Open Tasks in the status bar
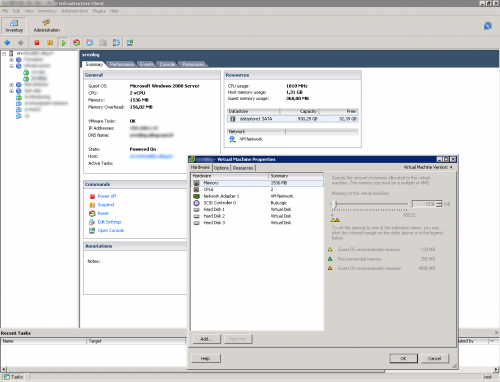The image size is (500, 382). pyautogui.click(x=14, y=377)
